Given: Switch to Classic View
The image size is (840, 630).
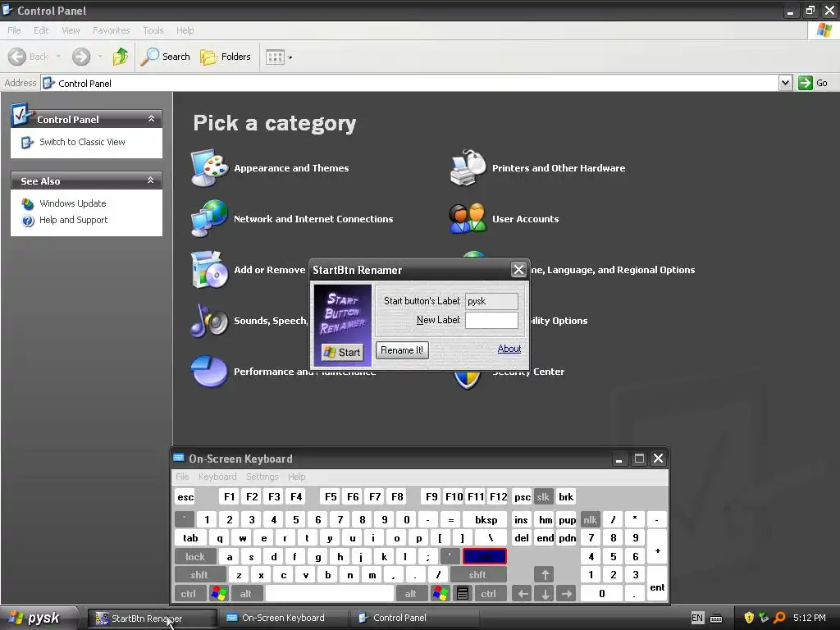Looking at the screenshot, I should [82, 142].
